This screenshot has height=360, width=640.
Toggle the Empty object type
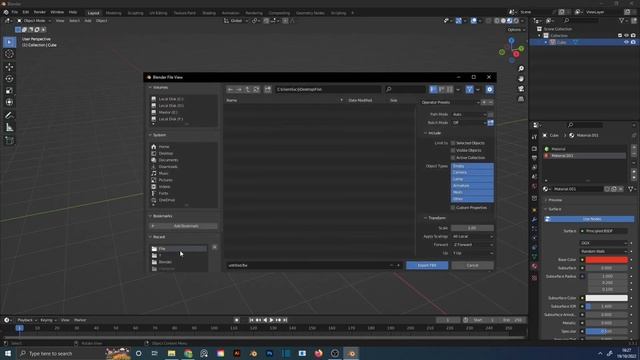472,166
